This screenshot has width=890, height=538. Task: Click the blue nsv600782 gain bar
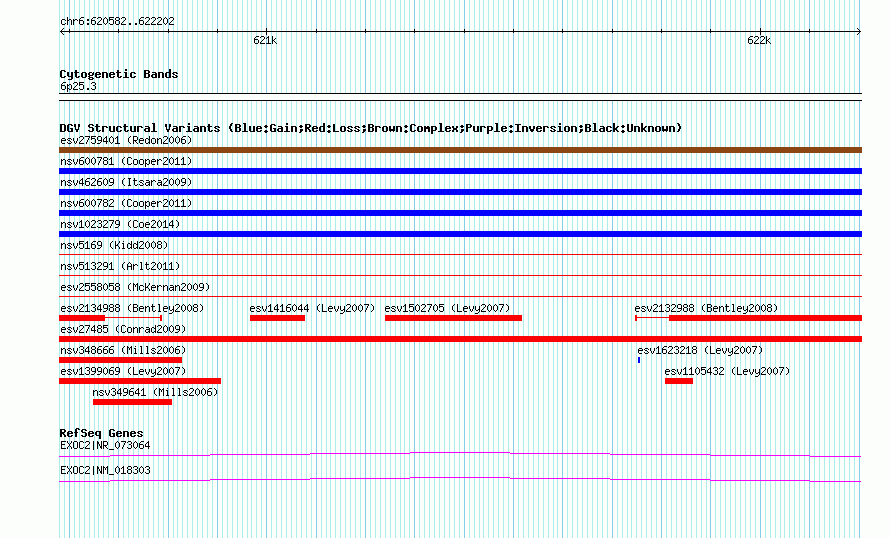pyautogui.click(x=460, y=213)
